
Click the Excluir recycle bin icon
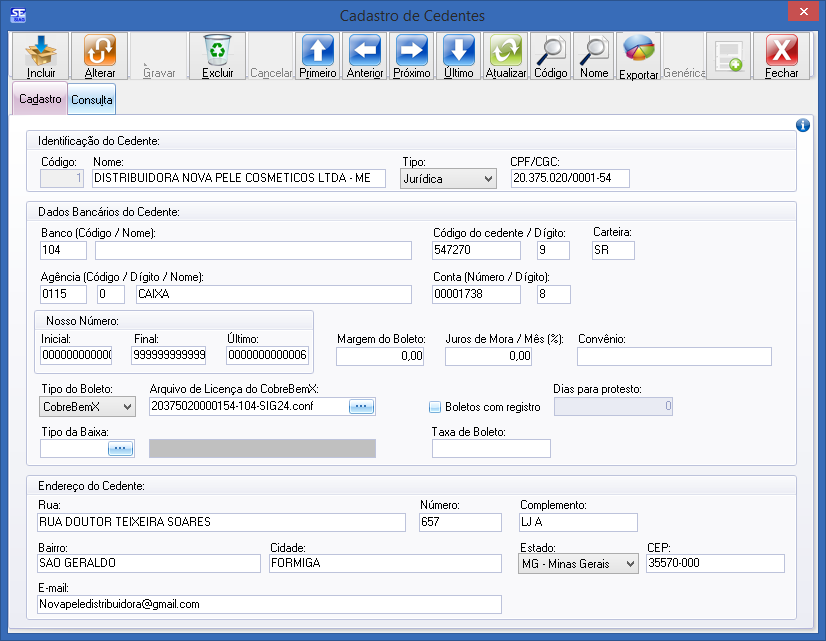coord(217,56)
